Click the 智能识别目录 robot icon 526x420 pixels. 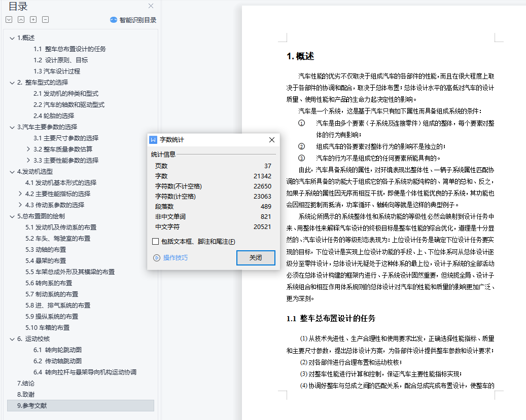pos(114,20)
